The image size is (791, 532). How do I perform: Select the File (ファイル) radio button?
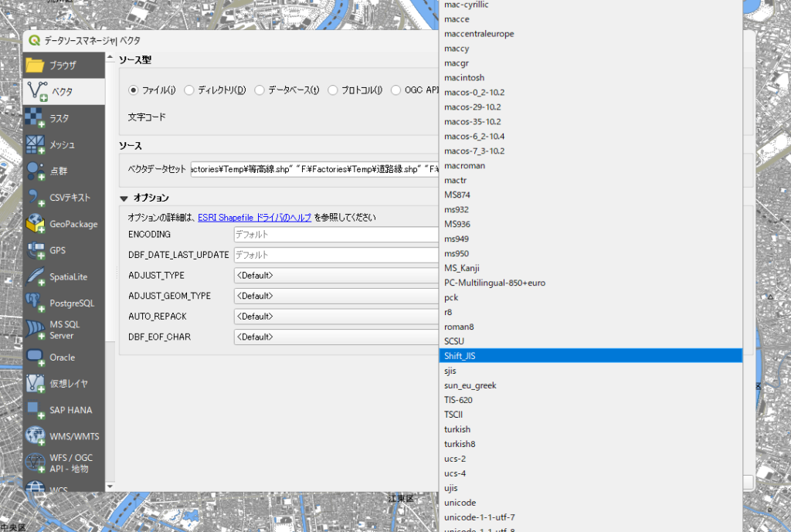tap(133, 90)
